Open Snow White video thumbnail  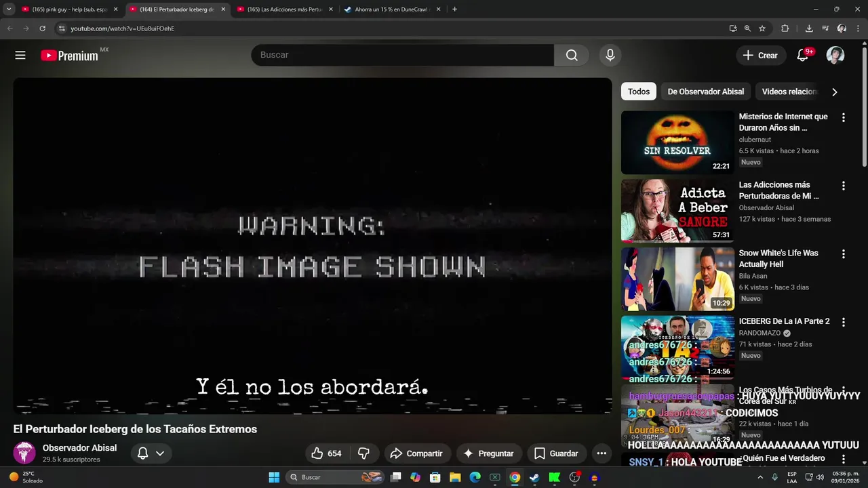[677, 279]
